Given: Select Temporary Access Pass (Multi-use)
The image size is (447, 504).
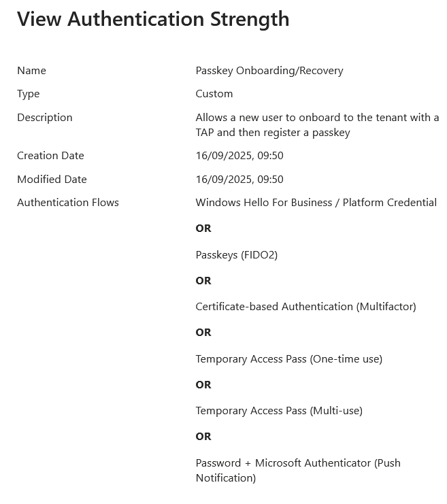Looking at the screenshot, I should click(278, 411).
